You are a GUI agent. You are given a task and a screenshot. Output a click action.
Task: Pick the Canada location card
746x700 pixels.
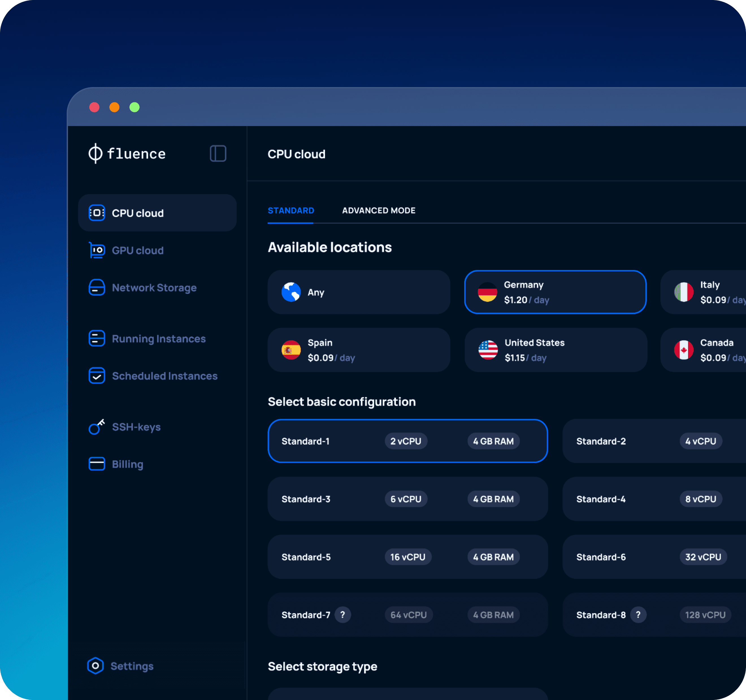703,350
